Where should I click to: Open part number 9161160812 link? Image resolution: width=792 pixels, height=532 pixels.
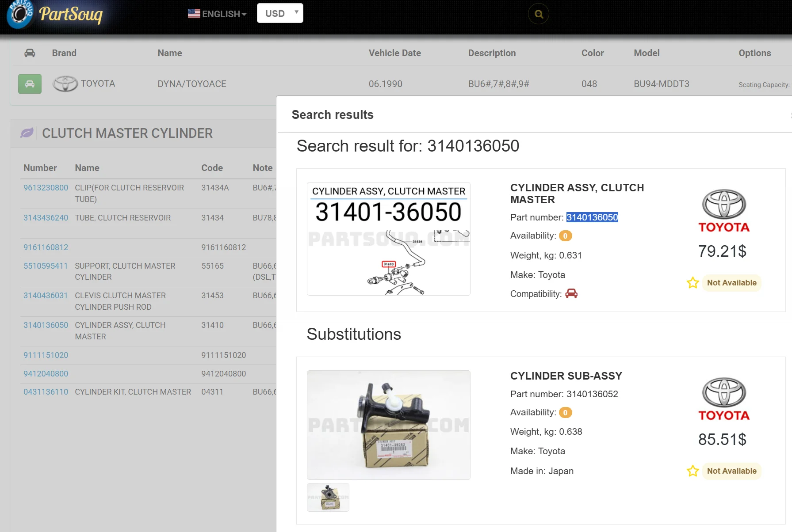pos(46,247)
